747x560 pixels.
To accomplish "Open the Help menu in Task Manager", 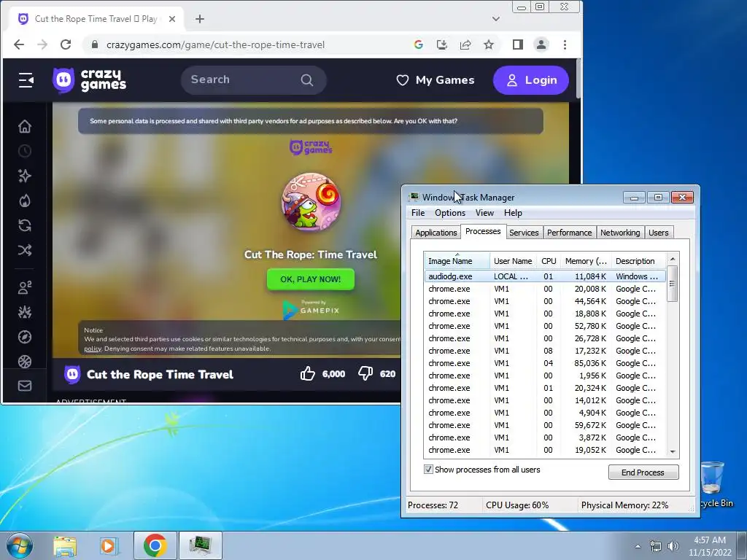I will click(x=513, y=213).
